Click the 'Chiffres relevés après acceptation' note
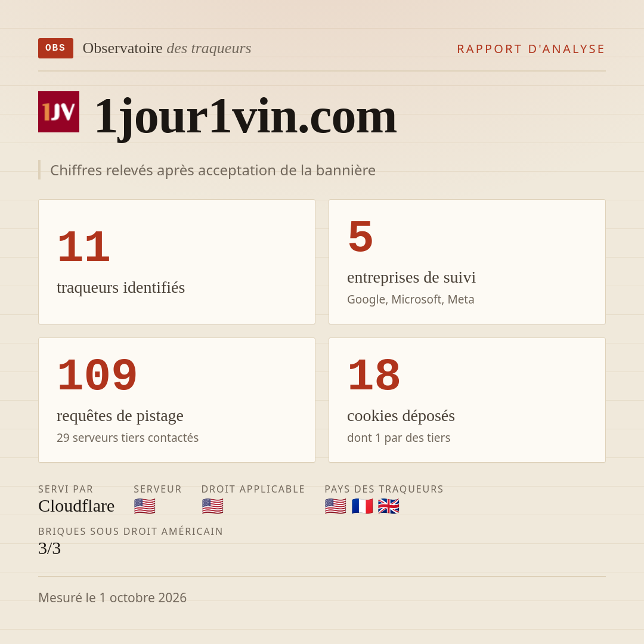The image size is (644, 644). point(213,170)
